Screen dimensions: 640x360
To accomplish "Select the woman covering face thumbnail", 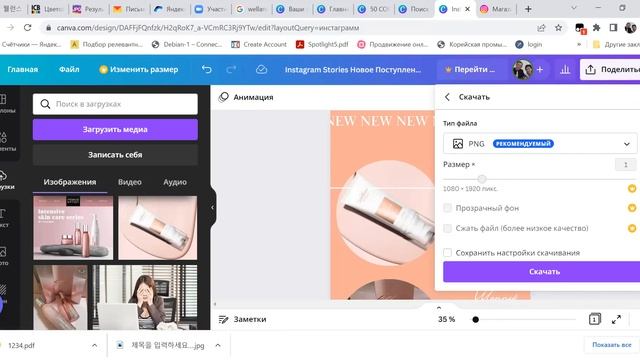I will (x=145, y=297).
